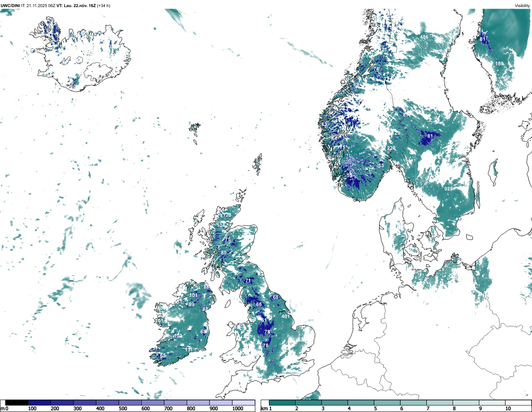This screenshot has height=412, width=532.
Task: Click the '500' tick label on metres scale
Action: click(123, 409)
